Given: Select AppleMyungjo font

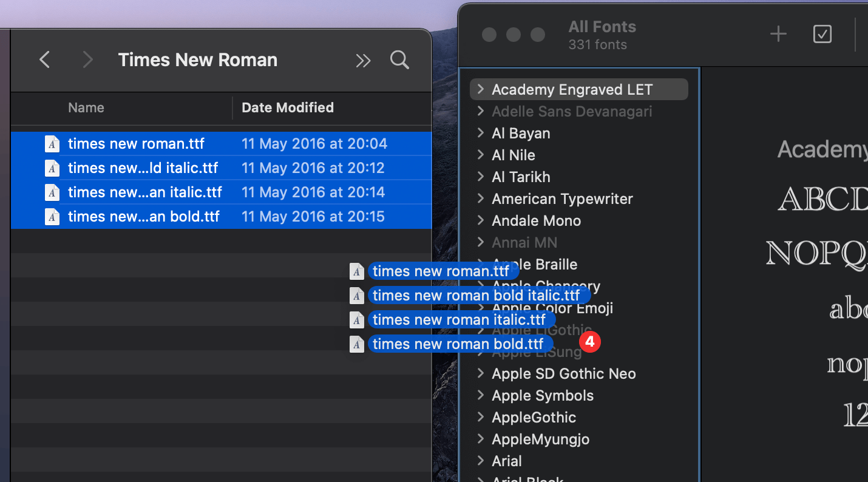Looking at the screenshot, I should (x=541, y=439).
